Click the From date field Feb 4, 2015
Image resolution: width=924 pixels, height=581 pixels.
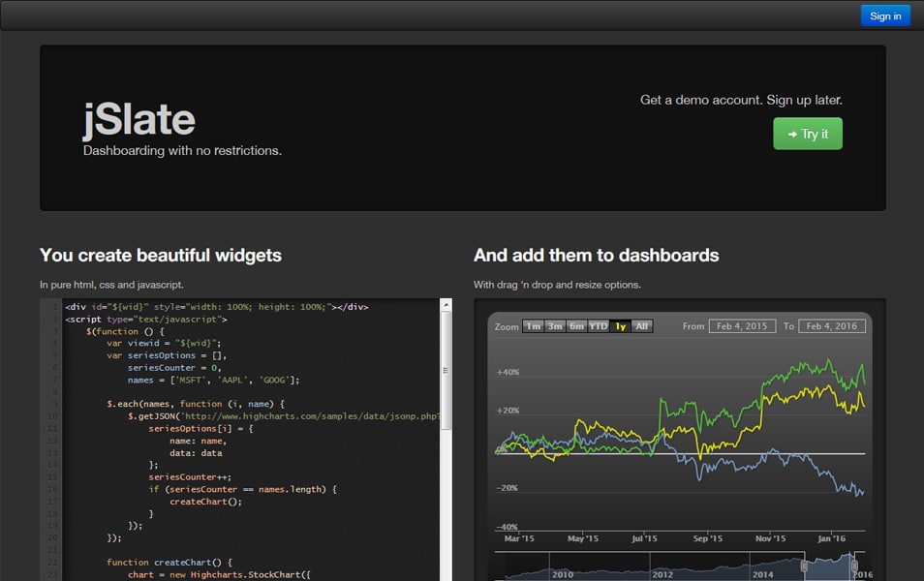click(x=742, y=326)
